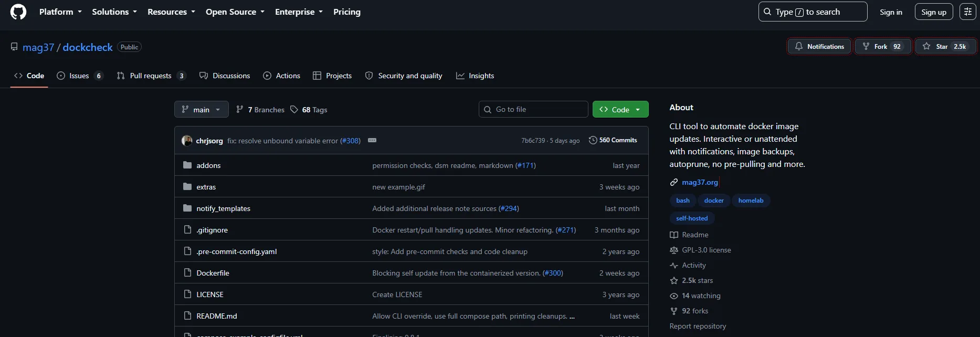Click the Sign in link
Screen dimensions: 980x337
pos(891,12)
